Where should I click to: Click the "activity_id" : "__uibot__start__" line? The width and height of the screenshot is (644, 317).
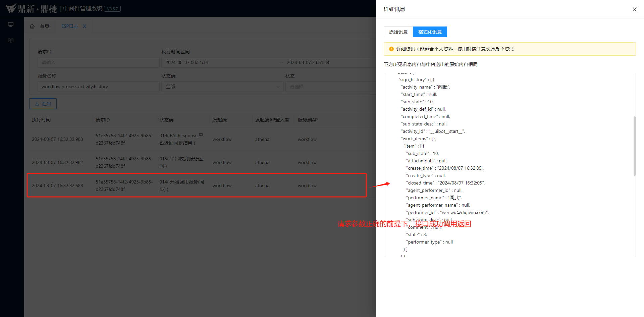point(433,131)
